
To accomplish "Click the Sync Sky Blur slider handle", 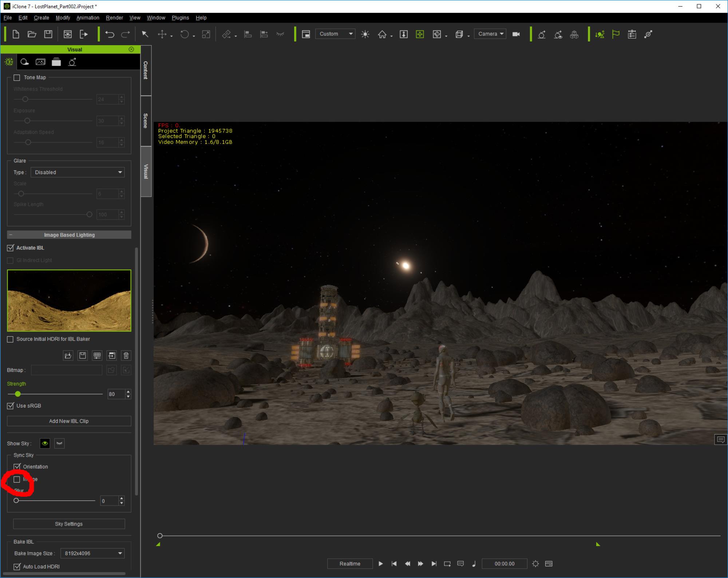I will coord(16,500).
